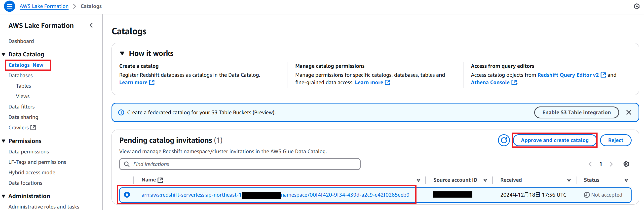Image resolution: width=644 pixels, height=210 pixels.
Task: Select the redshift-serverless invitation radio button
Action: tap(127, 195)
